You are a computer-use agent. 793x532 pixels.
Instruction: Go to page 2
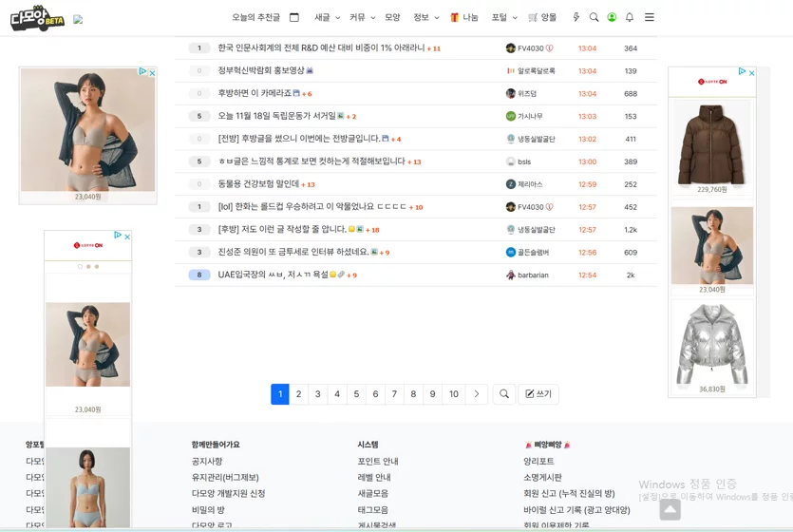tap(299, 394)
